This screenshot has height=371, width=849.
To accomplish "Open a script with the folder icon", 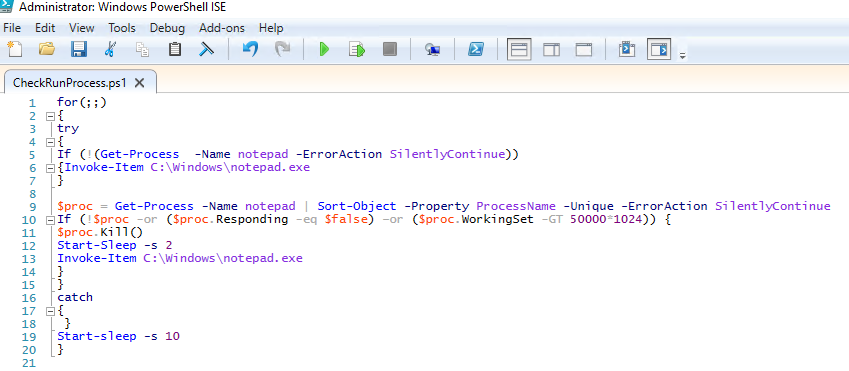I will point(47,49).
